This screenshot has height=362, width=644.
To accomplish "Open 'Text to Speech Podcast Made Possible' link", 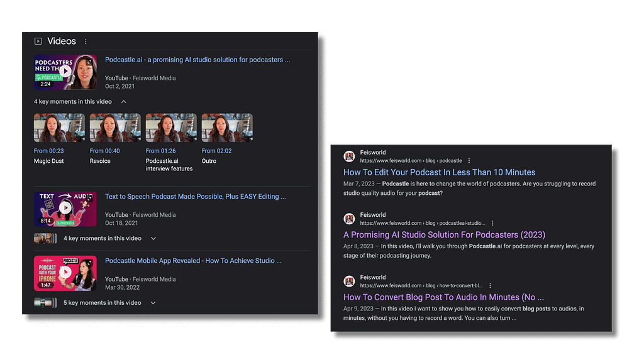I will [195, 197].
